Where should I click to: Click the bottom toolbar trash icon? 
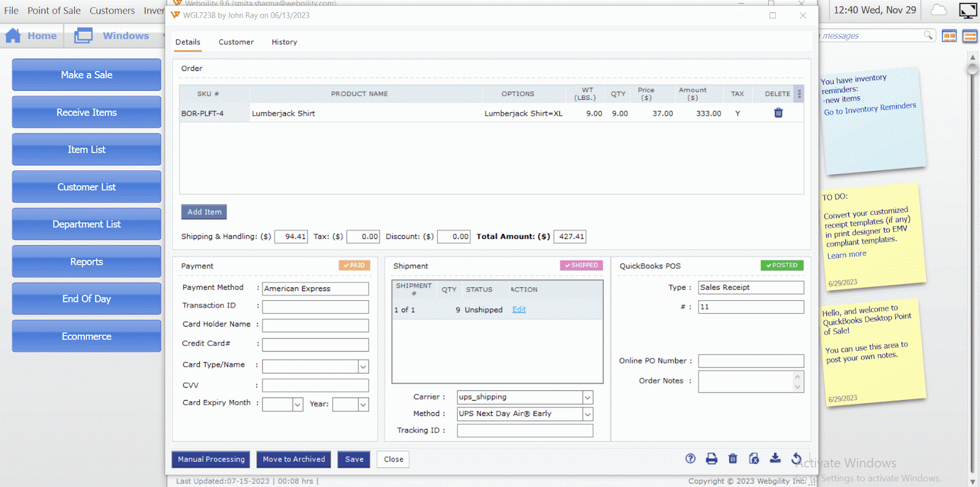[x=733, y=459]
